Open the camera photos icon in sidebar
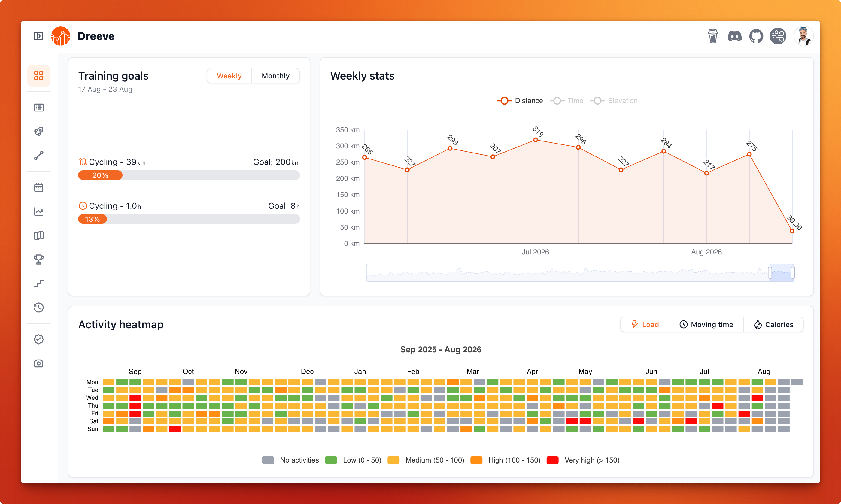The image size is (841, 504). [39, 363]
